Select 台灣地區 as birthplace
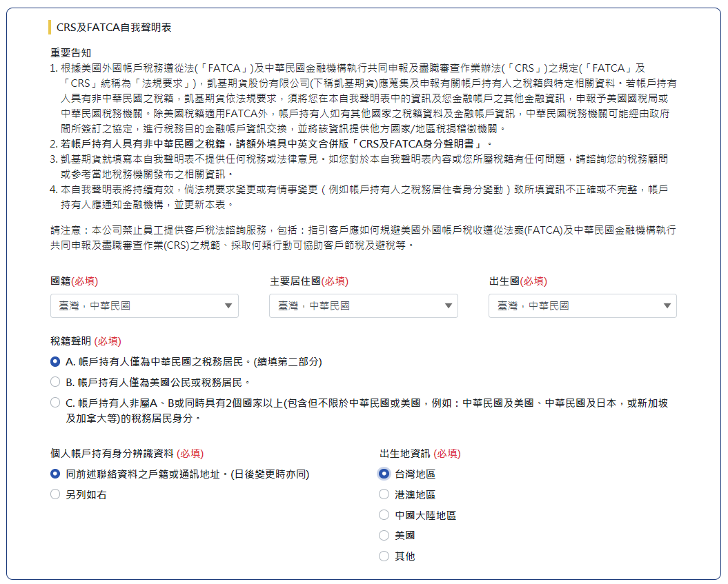Viewport: 728px width, 584px height. pyautogui.click(x=384, y=474)
